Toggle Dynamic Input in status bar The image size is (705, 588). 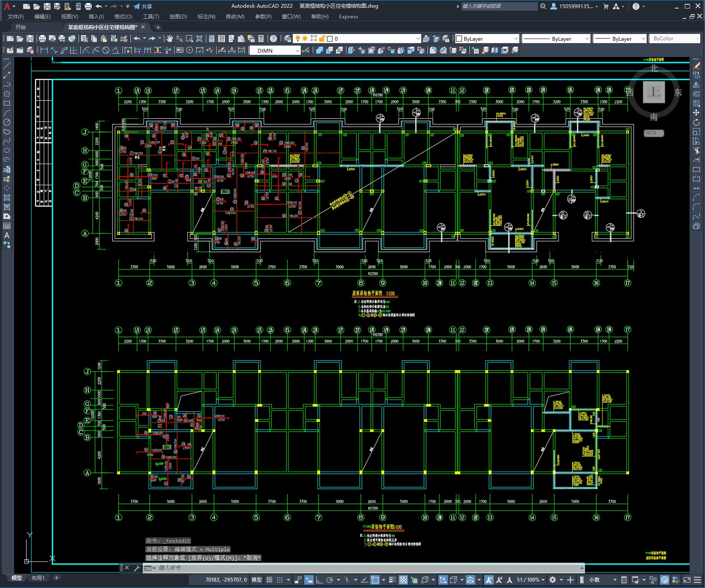tap(309, 580)
